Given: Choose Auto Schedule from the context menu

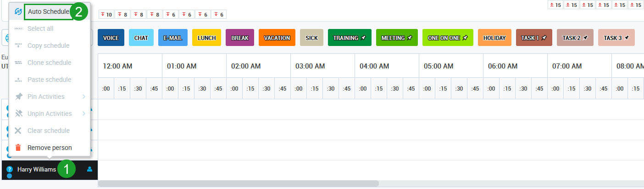Looking at the screenshot, I should 49,11.
